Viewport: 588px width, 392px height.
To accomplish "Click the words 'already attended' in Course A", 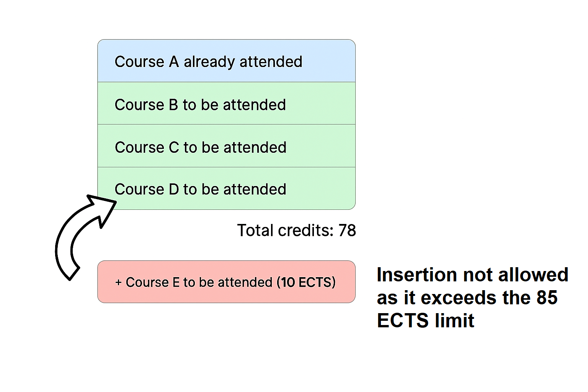I will (243, 62).
